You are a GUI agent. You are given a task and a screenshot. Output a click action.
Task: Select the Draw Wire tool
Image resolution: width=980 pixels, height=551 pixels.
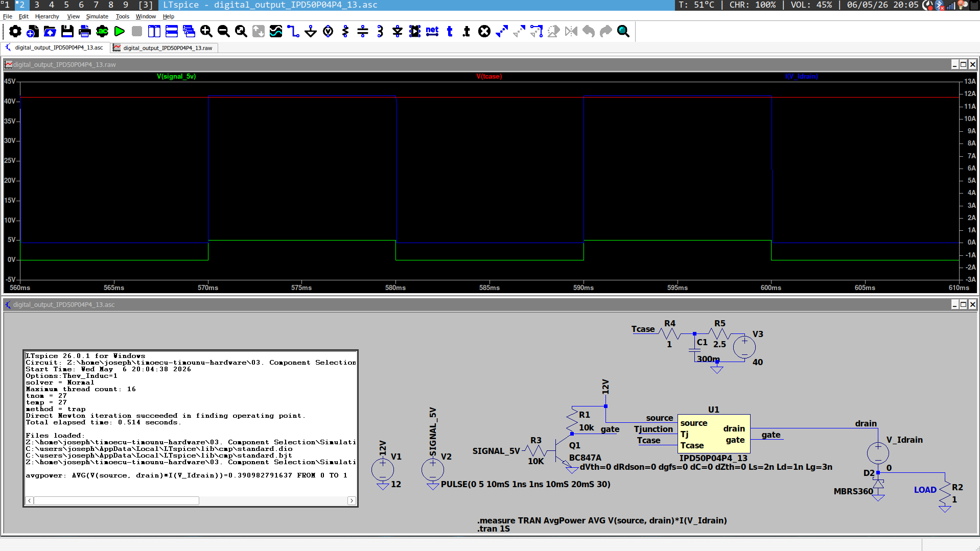tap(293, 32)
